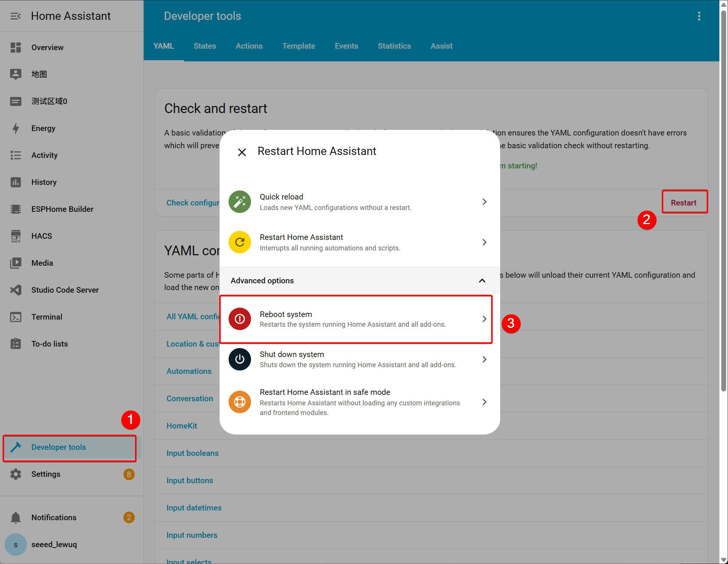The height and width of the screenshot is (564, 728).
Task: Click the Restart button
Action: pos(683,202)
